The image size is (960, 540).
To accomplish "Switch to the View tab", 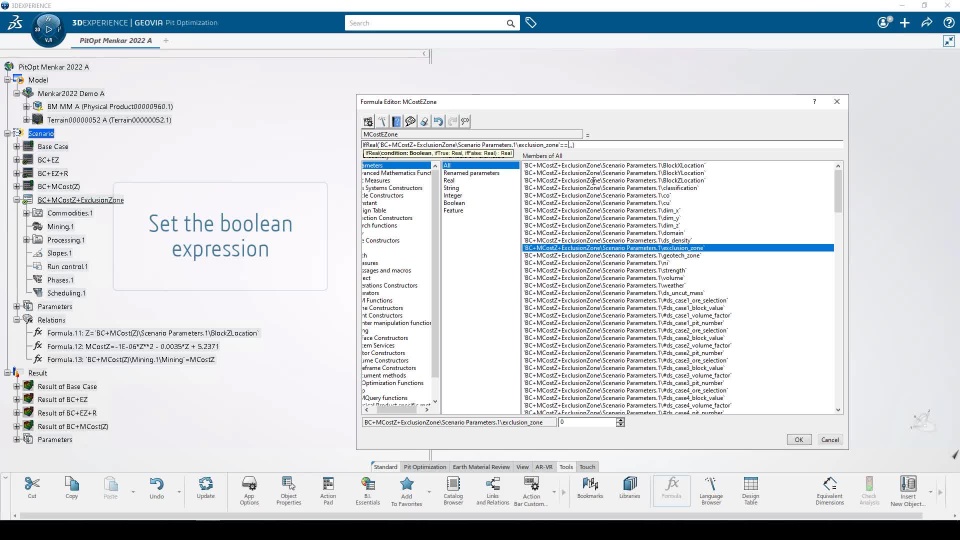I will point(522,467).
